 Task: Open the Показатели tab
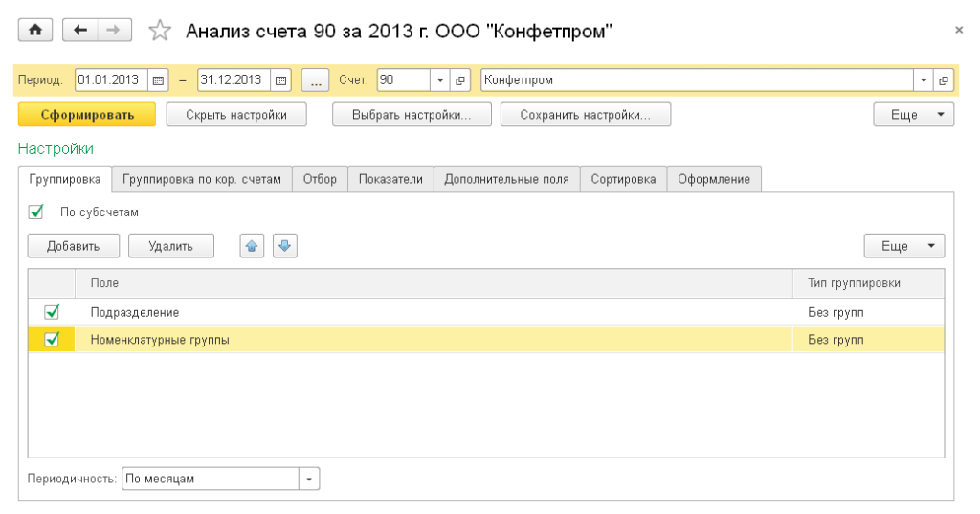[390, 179]
